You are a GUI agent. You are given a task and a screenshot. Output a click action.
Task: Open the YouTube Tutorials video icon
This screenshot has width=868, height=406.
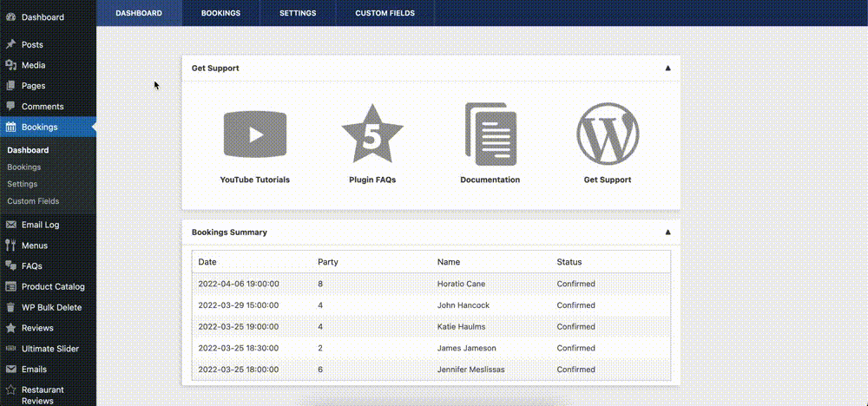[254, 134]
